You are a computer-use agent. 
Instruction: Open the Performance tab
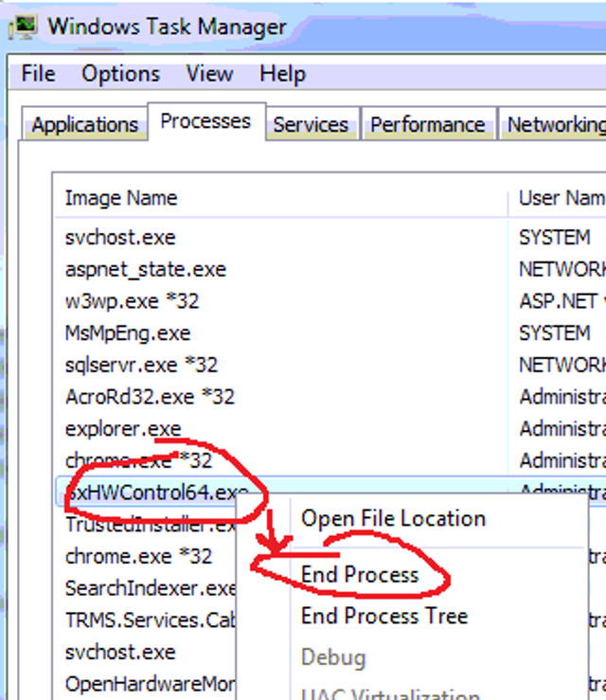[x=428, y=124]
